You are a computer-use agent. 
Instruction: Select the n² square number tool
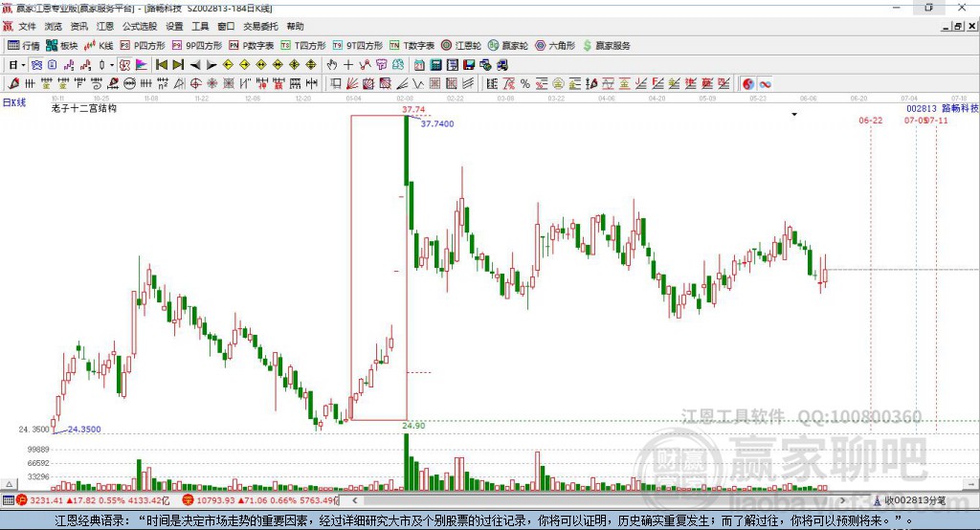163,84
